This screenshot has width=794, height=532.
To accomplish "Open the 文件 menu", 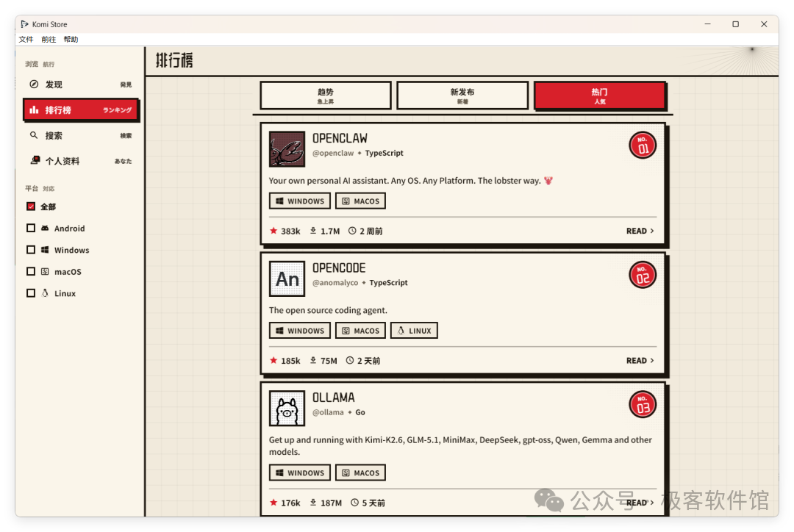I will pos(26,40).
